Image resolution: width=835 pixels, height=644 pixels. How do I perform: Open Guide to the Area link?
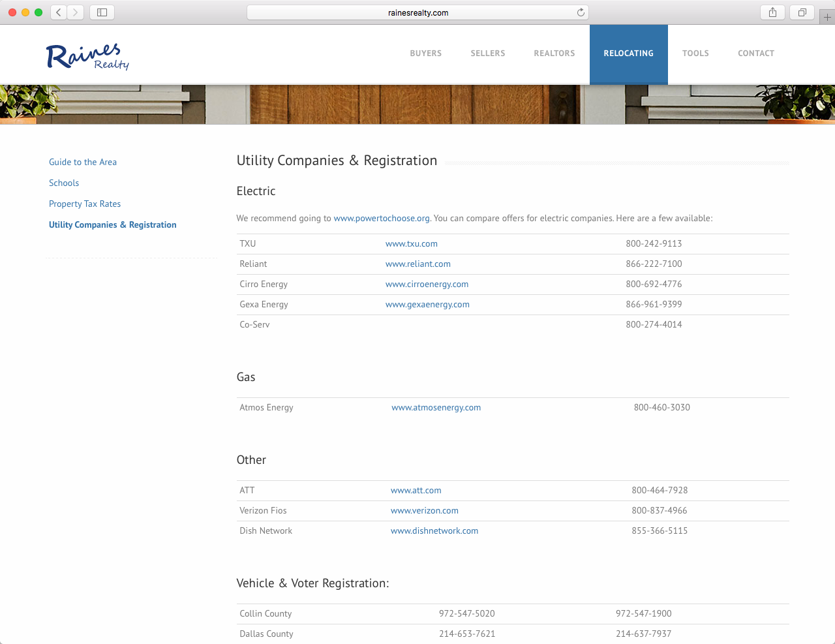(83, 162)
